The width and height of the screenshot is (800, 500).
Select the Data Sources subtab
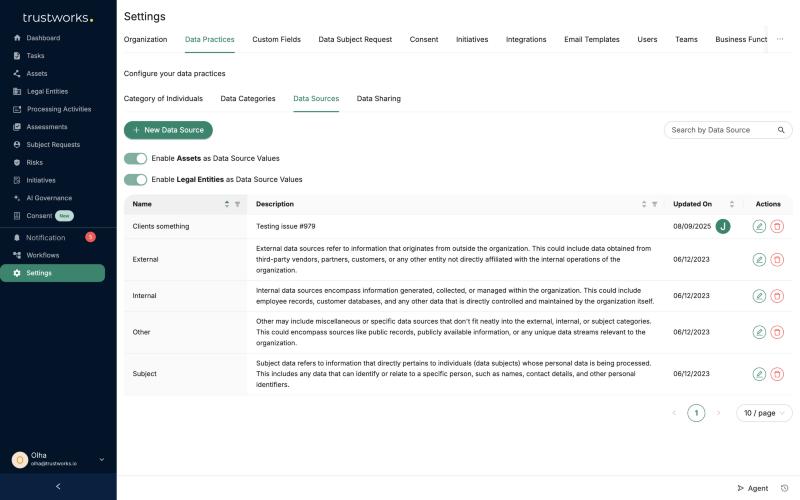tap(316, 98)
